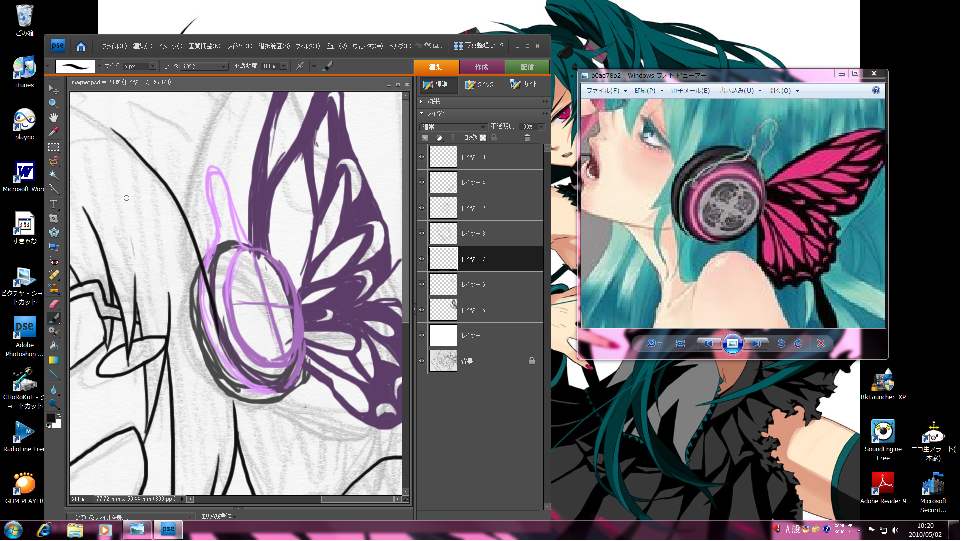Select the Crop tool

coord(53,218)
